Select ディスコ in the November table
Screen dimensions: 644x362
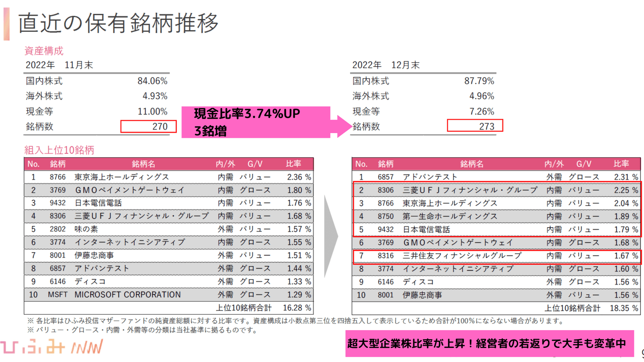pyautogui.click(x=90, y=282)
